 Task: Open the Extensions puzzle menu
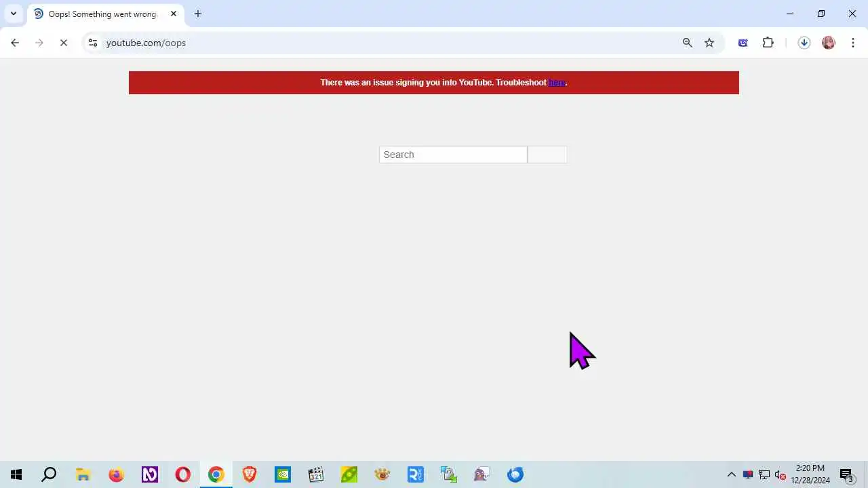point(768,43)
